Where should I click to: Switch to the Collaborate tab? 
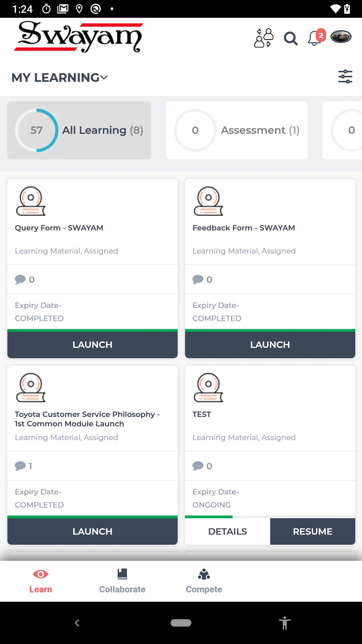122,581
